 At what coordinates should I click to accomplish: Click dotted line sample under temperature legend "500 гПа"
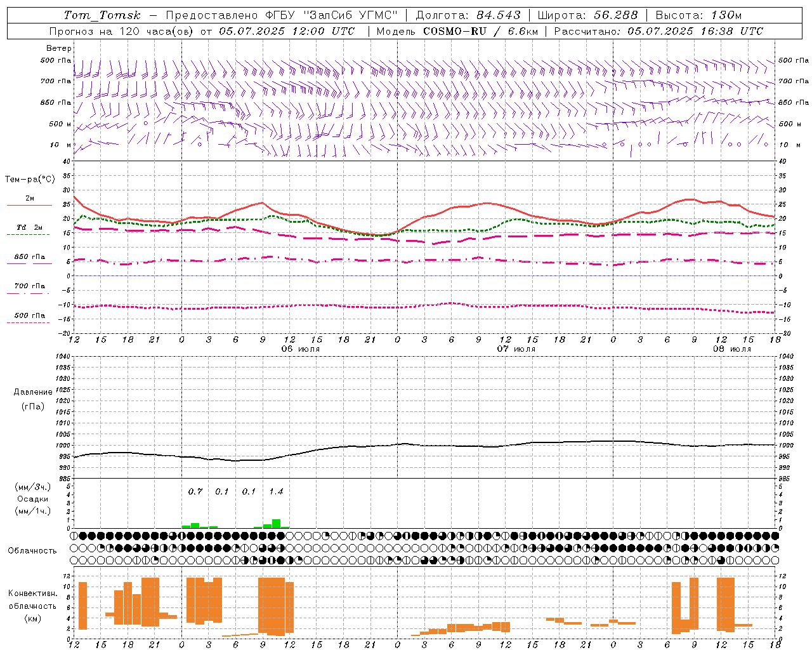click(x=28, y=322)
